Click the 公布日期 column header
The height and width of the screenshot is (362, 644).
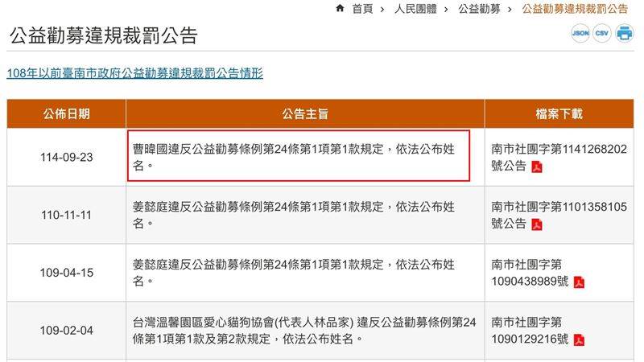point(66,114)
